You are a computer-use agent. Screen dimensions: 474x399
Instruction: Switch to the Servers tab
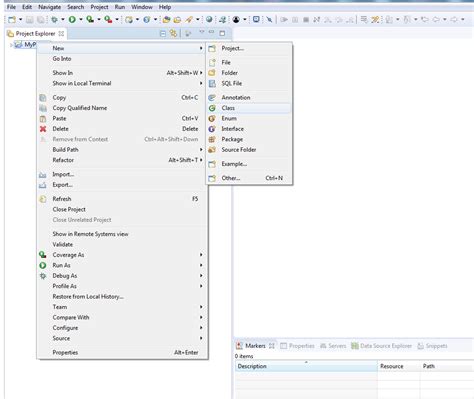(333, 346)
